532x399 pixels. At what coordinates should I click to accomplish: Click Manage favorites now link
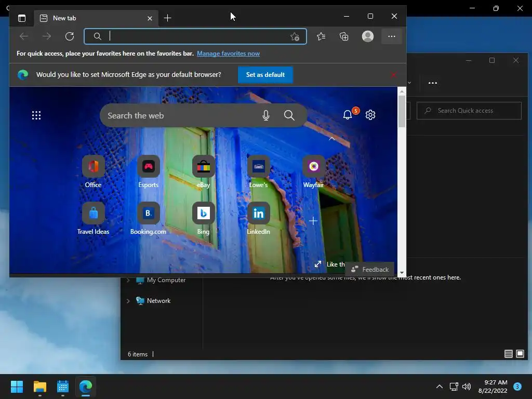point(229,54)
